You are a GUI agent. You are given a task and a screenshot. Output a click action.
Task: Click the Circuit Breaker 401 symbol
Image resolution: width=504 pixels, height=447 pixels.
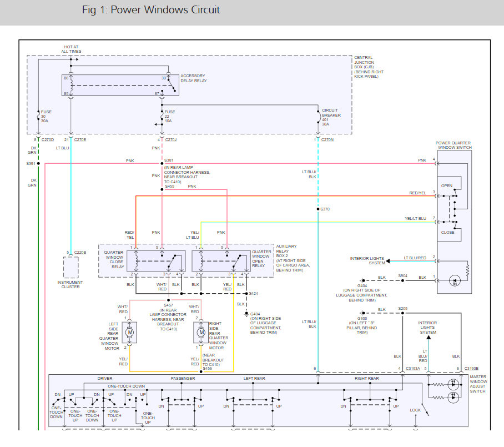(318, 118)
